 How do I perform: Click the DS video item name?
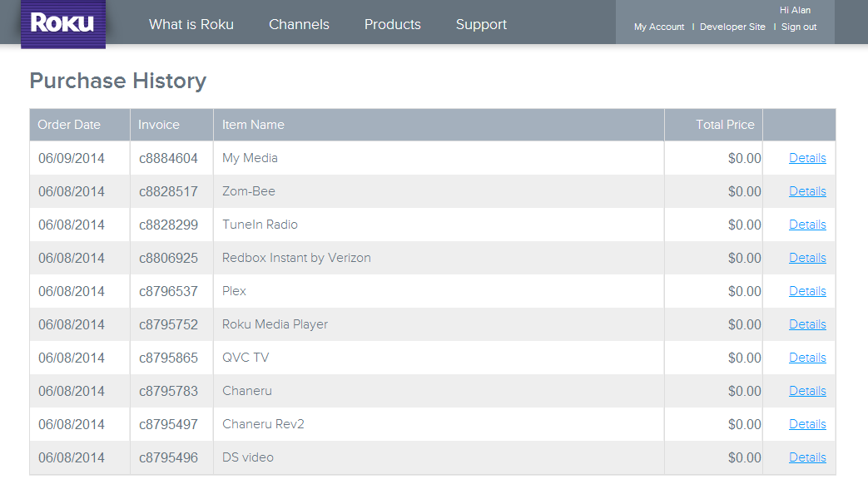pyautogui.click(x=247, y=457)
